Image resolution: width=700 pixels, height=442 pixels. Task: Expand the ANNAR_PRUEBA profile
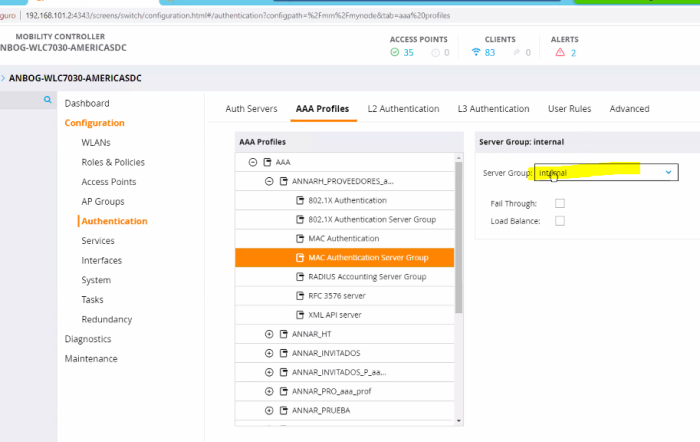[269, 410]
